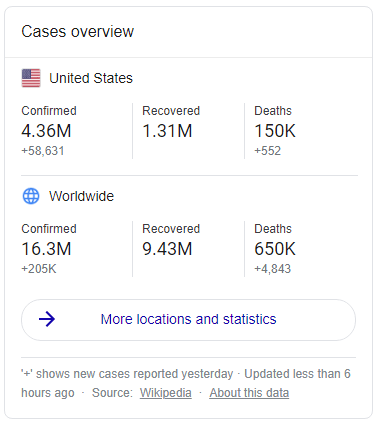The height and width of the screenshot is (423, 378).
Task: Click US confirmed count 4.36M
Action: pyautogui.click(x=46, y=131)
